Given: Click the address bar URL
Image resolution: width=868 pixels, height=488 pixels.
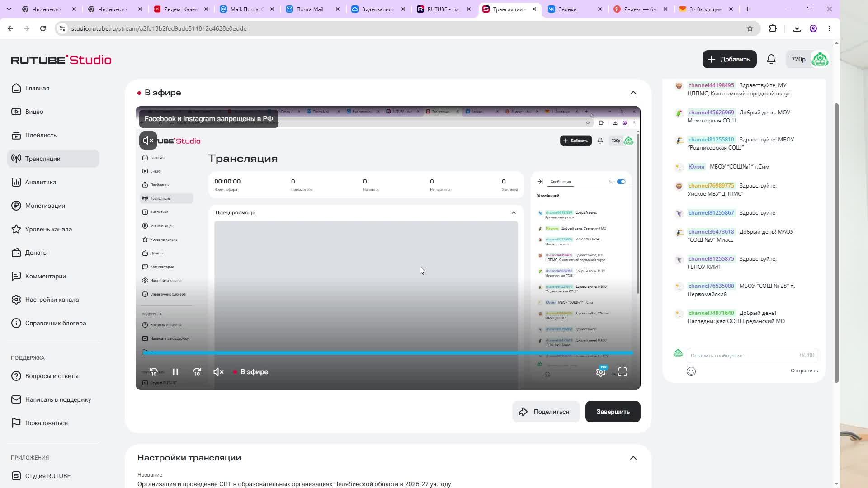Looking at the screenshot, I should [159, 28].
